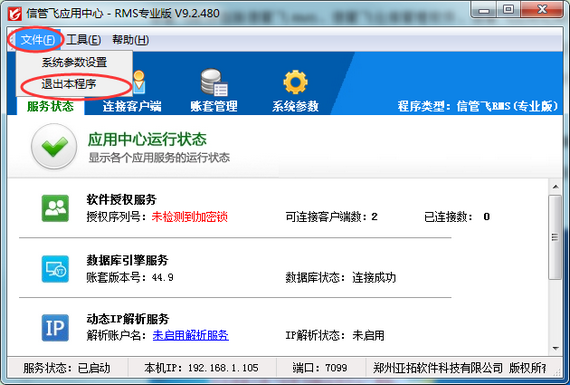Click the scrollbar up arrow
This screenshot has width=570, height=385.
tap(555, 187)
